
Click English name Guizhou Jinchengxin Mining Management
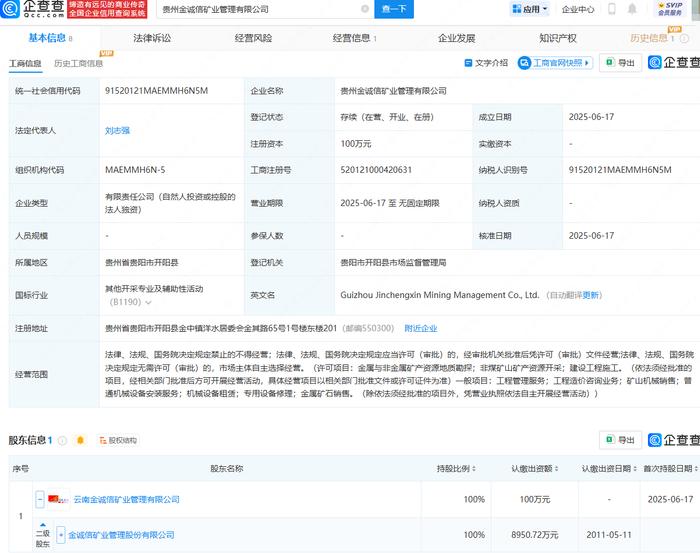440,295
